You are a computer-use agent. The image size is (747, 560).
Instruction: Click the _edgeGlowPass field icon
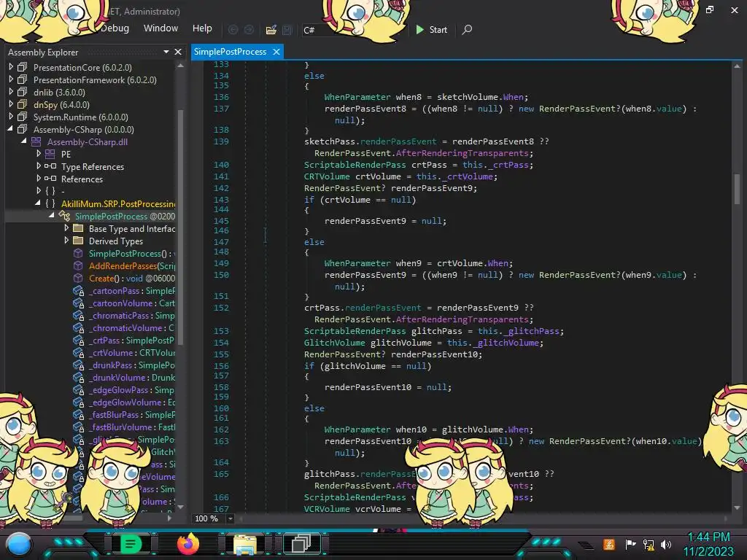click(x=79, y=389)
